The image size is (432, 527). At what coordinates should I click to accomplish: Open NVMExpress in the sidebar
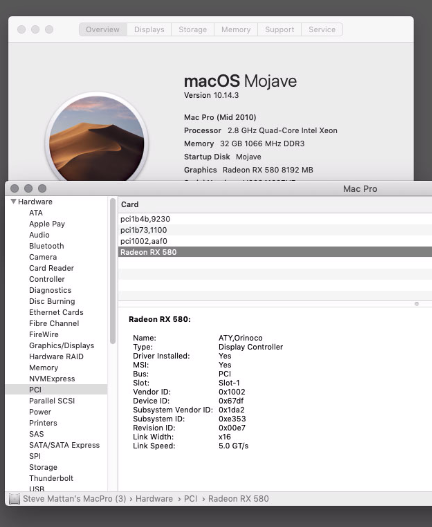pyautogui.click(x=52, y=379)
